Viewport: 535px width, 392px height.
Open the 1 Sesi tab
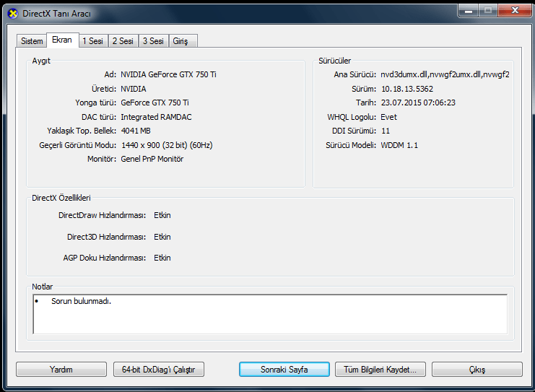[93, 41]
